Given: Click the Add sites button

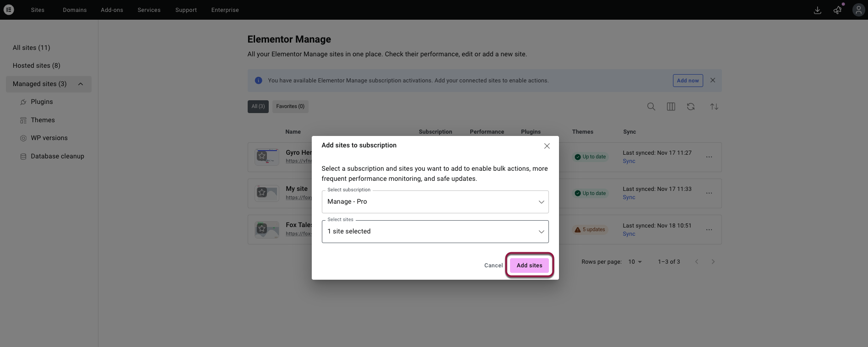Looking at the screenshot, I should point(529,266).
